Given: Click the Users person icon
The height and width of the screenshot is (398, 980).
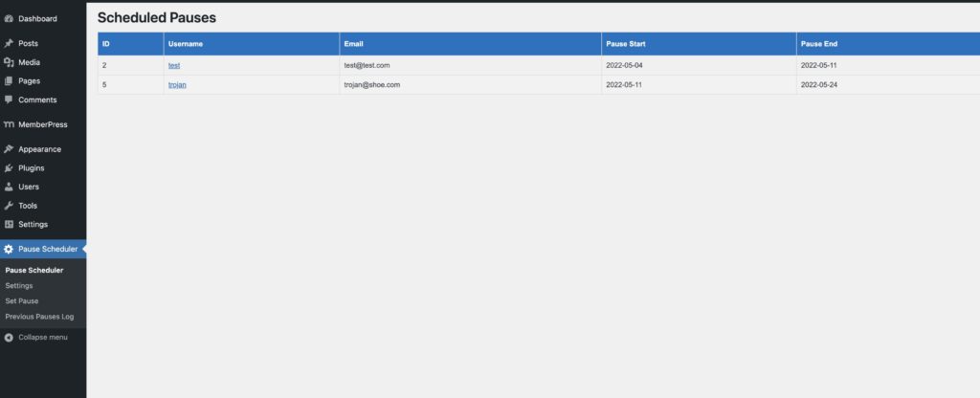Looking at the screenshot, I should pos(9,187).
